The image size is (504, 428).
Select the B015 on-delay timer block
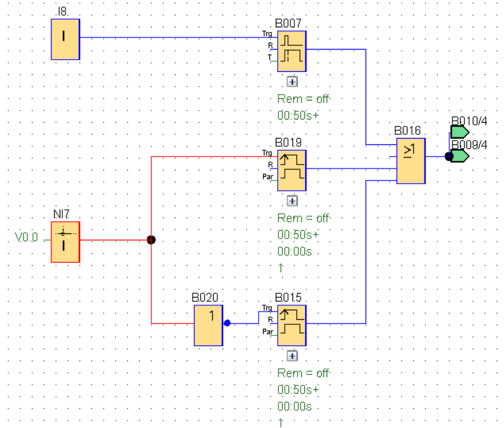(x=292, y=326)
